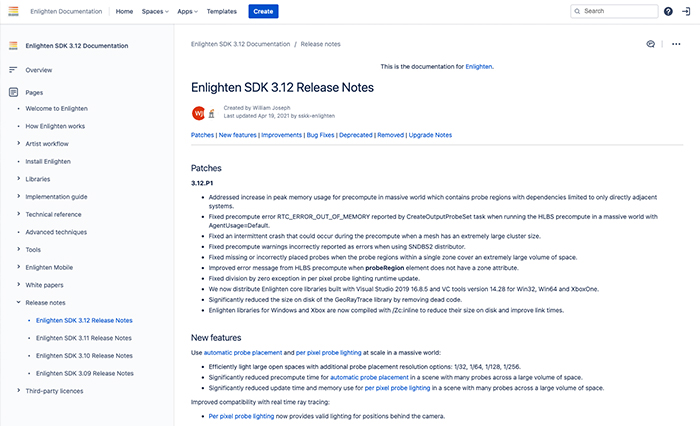
Task: Open Enlighten SDK 3.11 Release Notes page
Action: coord(83,338)
